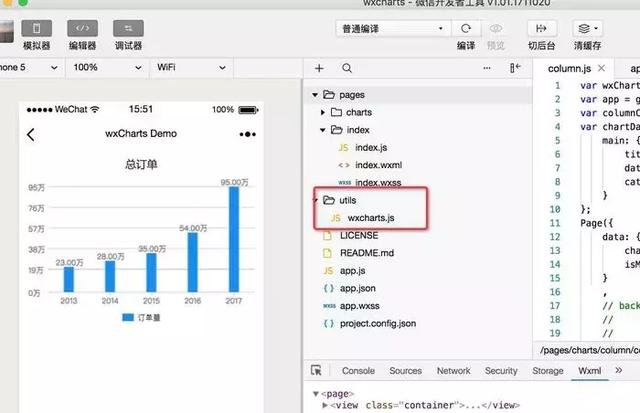Show more debugger tabs chevron
The image size is (640, 413).
point(619,370)
